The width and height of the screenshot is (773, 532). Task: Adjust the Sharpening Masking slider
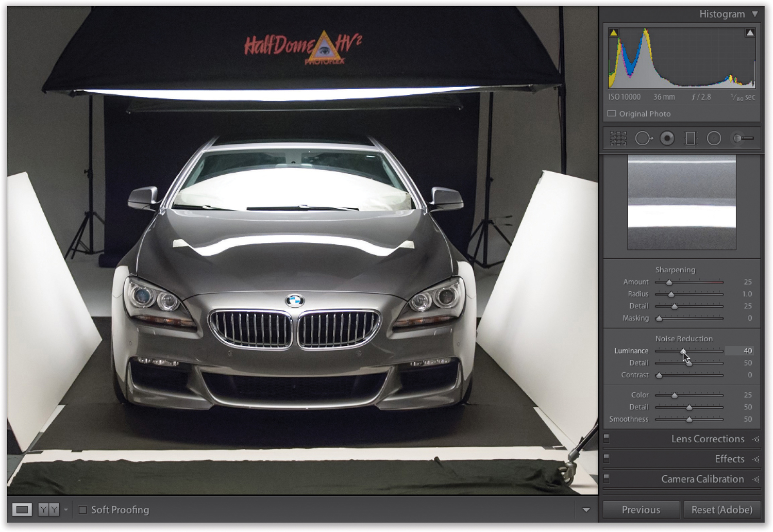coord(659,319)
